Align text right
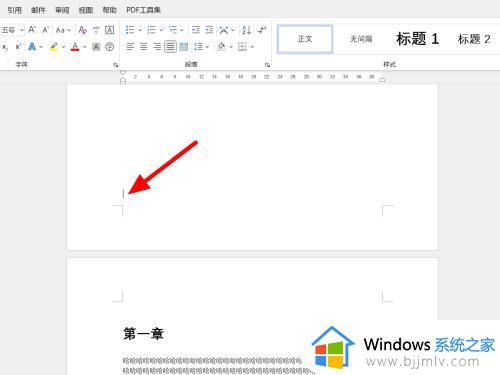This screenshot has height=375, width=500. [157, 47]
